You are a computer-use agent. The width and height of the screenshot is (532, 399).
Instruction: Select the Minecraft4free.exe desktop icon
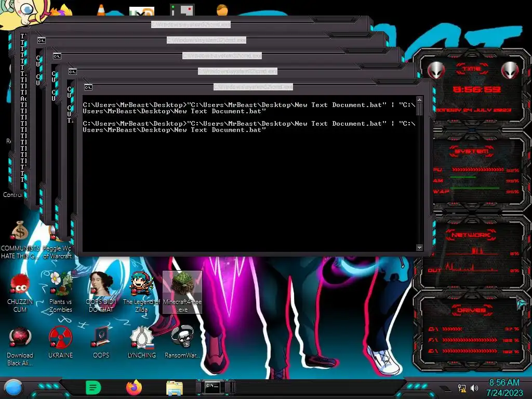point(182,292)
